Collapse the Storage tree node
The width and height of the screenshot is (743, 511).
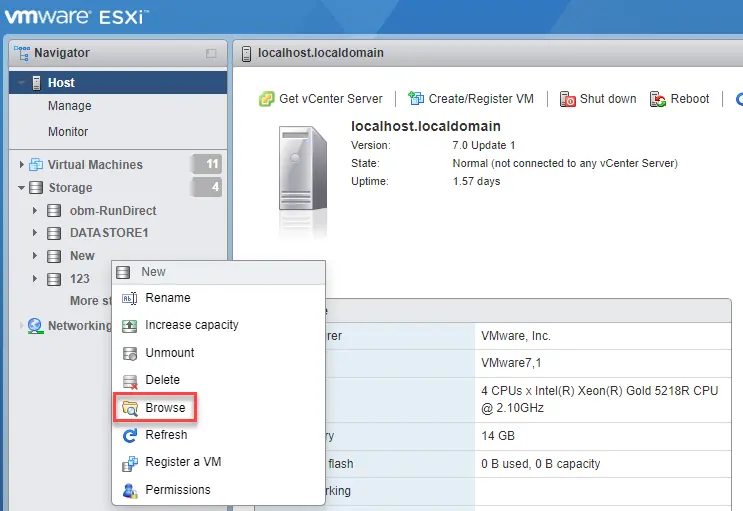click(22, 188)
